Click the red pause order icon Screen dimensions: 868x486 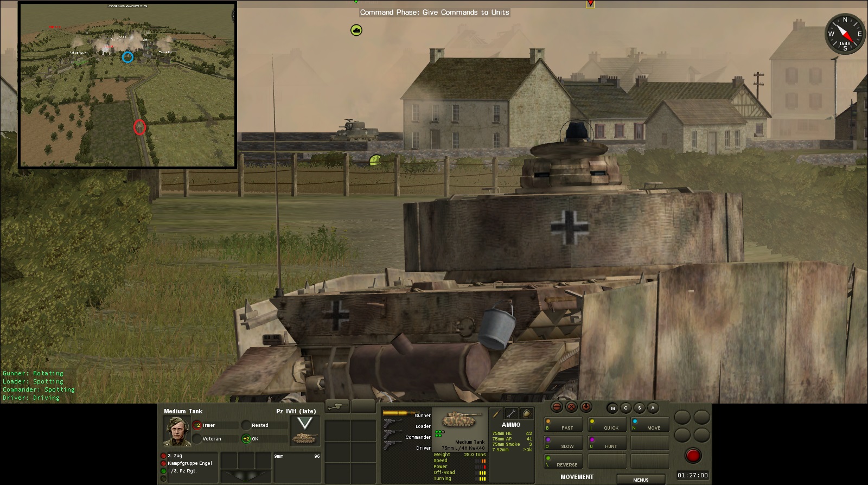[557, 407]
